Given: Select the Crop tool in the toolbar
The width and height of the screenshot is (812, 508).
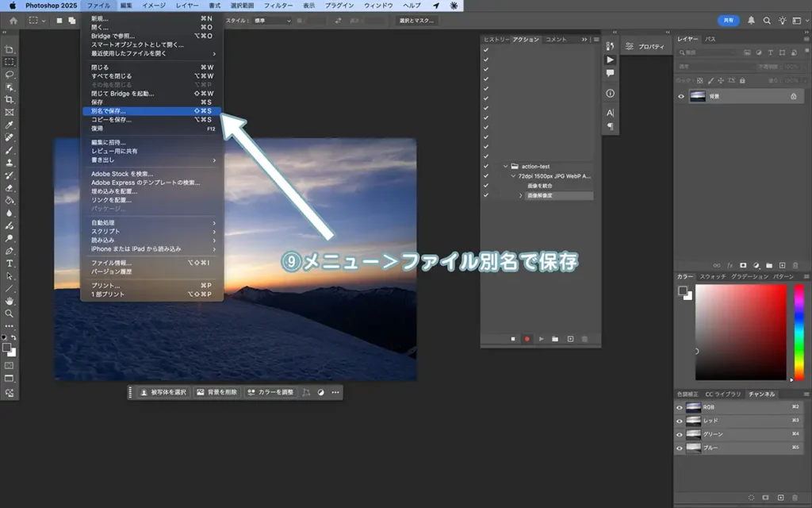Looking at the screenshot, I should [x=10, y=99].
